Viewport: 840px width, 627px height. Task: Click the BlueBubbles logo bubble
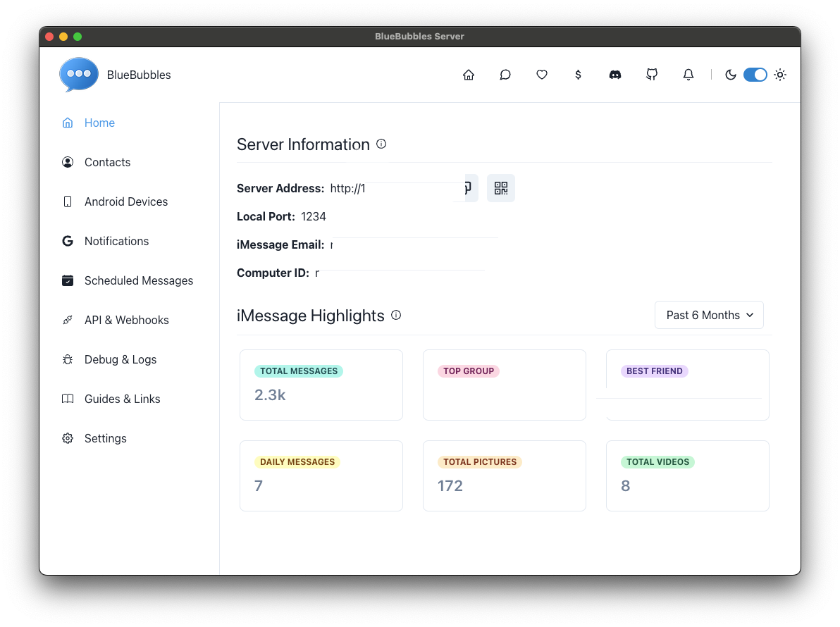79,75
